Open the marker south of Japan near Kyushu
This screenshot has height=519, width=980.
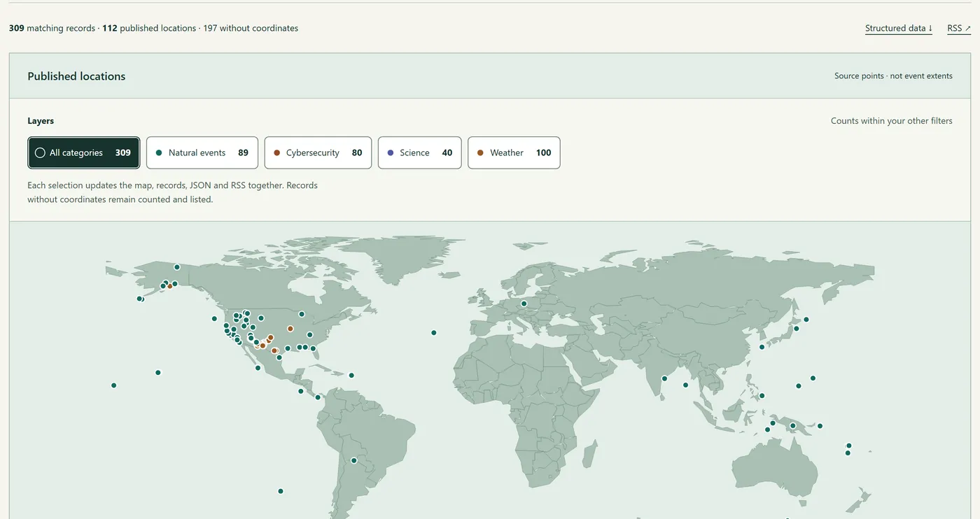tap(762, 347)
